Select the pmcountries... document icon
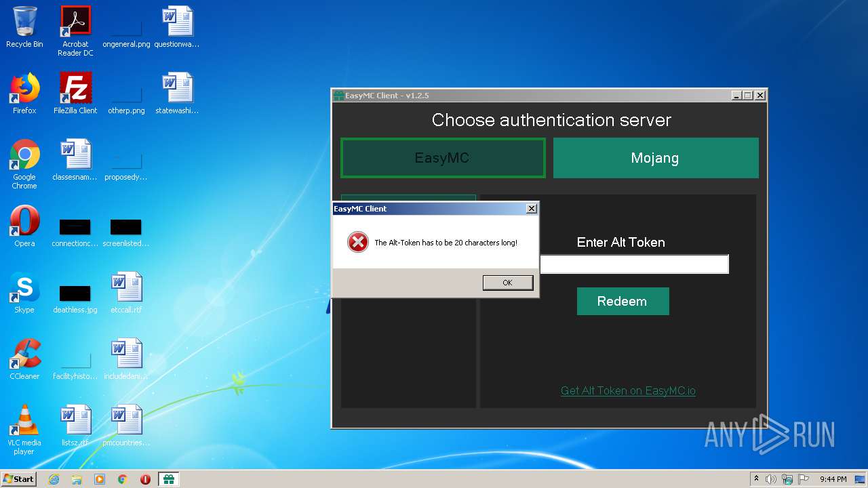868x488 pixels. click(x=126, y=426)
